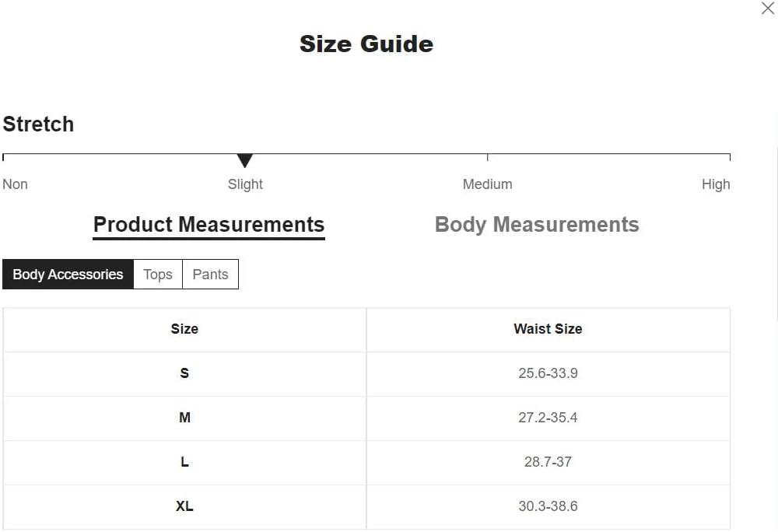
Task: Click the Medium stretch label
Action: pyautogui.click(x=487, y=184)
